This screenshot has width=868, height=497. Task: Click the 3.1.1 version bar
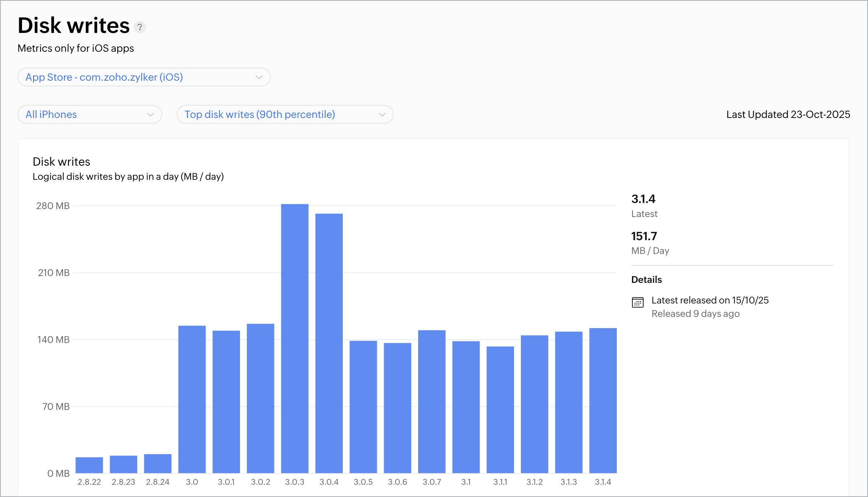500,409
